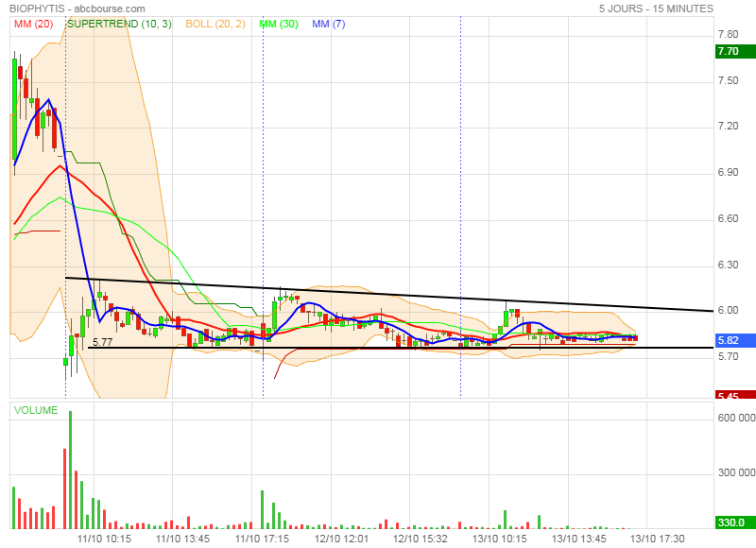Click the BIOPHYTIS - abcbourse.com chart title

coord(77,9)
